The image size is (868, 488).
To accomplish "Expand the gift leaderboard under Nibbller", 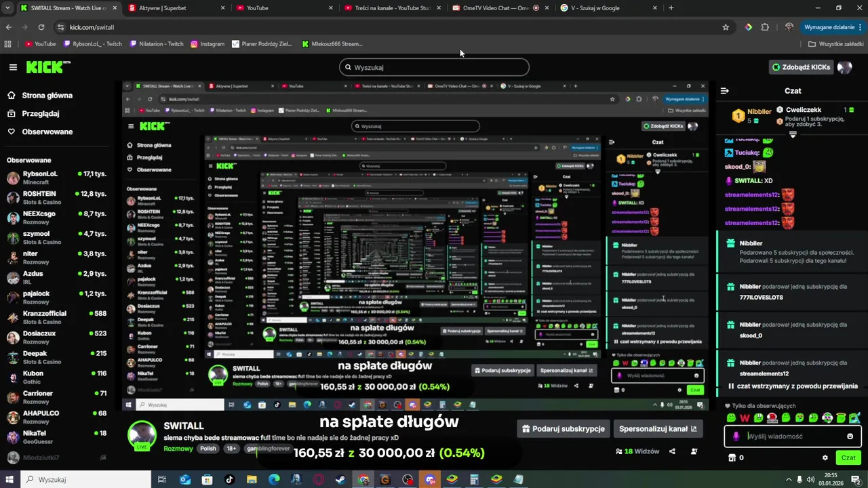I will [x=793, y=134].
